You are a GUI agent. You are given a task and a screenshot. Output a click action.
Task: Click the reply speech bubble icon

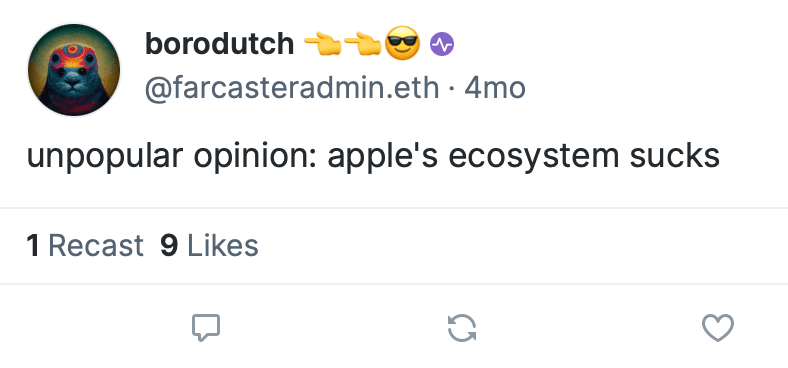point(206,328)
